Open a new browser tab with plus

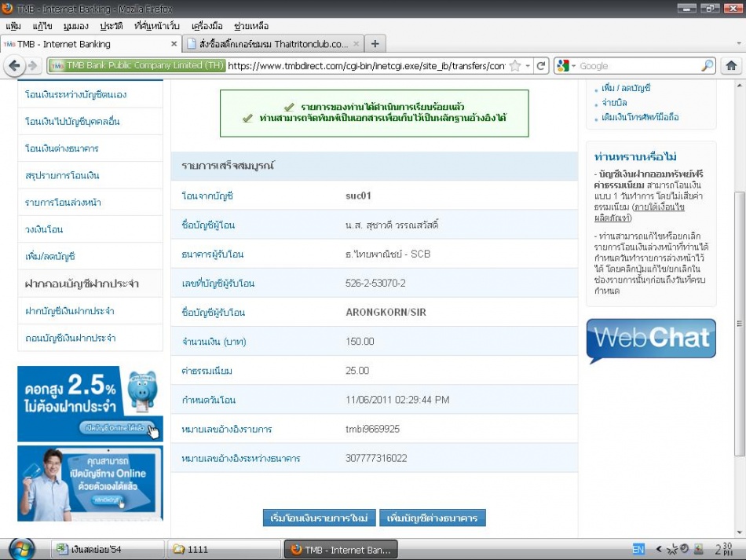click(x=375, y=44)
